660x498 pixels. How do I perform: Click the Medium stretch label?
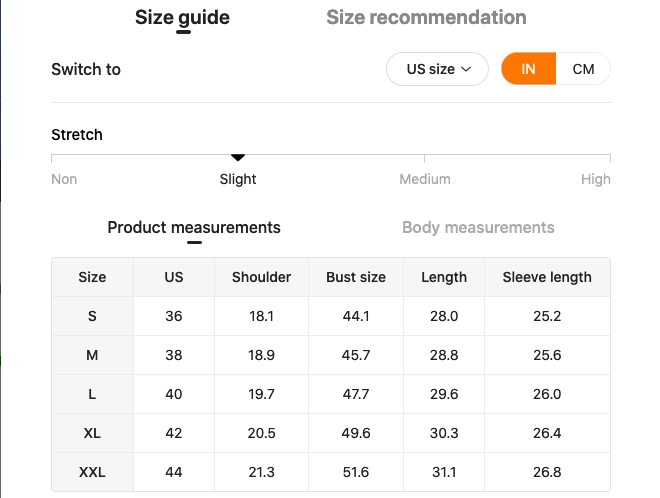coord(425,179)
